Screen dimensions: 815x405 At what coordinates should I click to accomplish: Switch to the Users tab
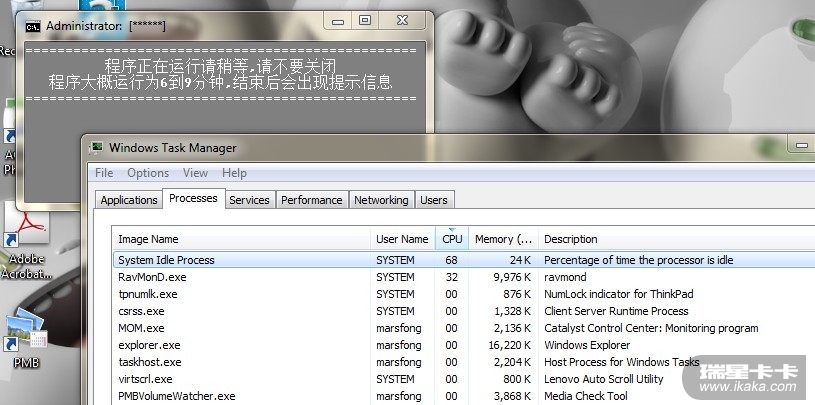point(434,200)
